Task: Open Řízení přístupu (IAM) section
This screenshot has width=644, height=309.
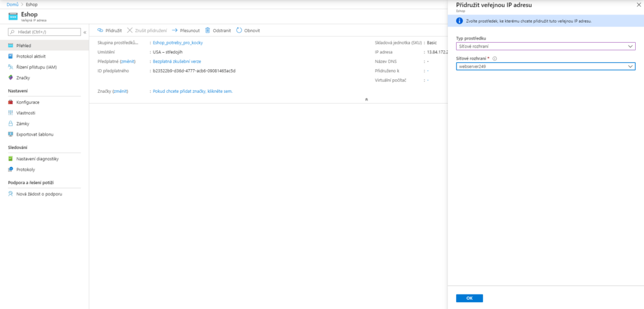Action: [36, 67]
